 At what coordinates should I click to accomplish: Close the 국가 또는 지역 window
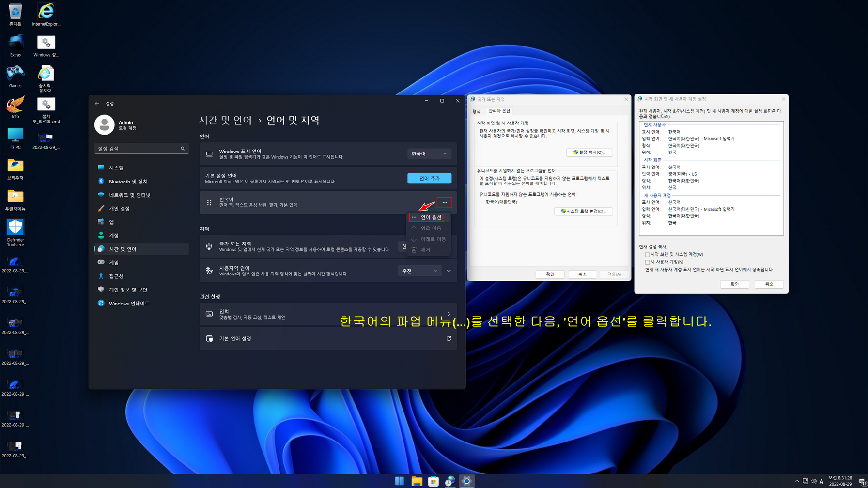[x=626, y=99]
